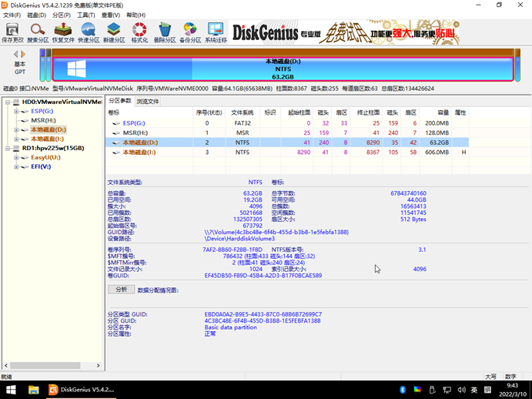Click the volume speaker tray icon
Viewport: 532px width, 399px height.
coord(461,390)
